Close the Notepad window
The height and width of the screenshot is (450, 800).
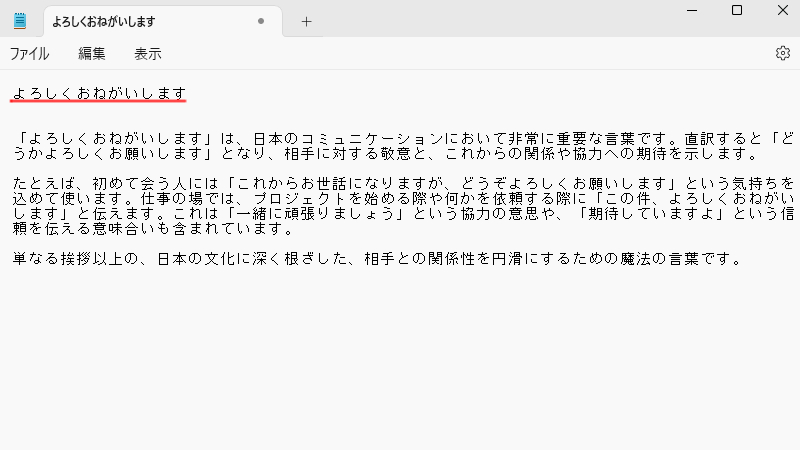pos(783,10)
